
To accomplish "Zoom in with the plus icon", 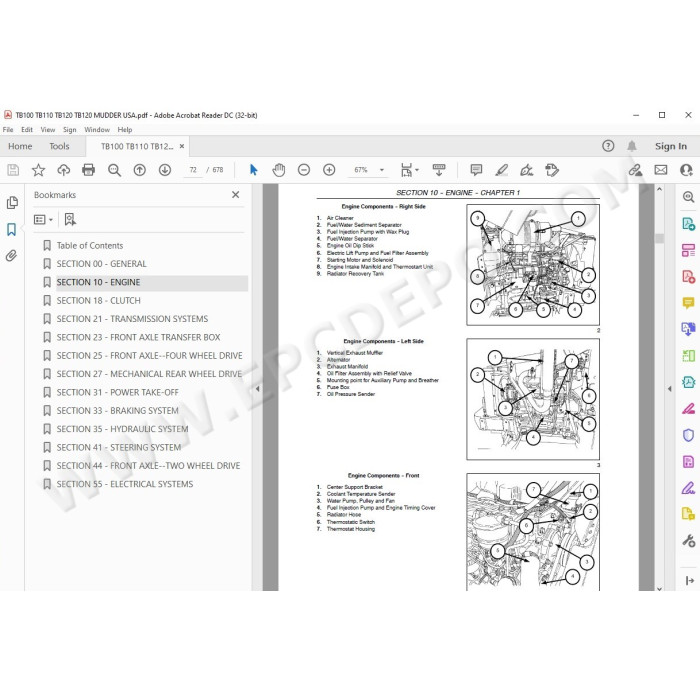I will coord(329,170).
